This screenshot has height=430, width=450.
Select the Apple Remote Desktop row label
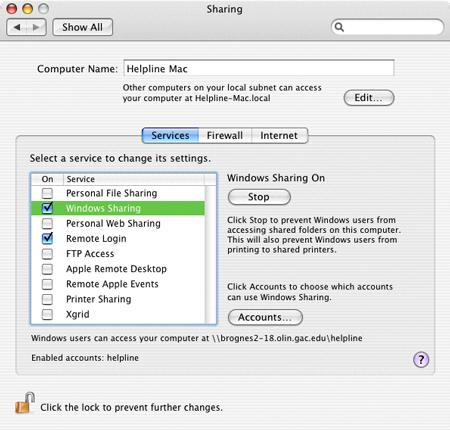[116, 269]
